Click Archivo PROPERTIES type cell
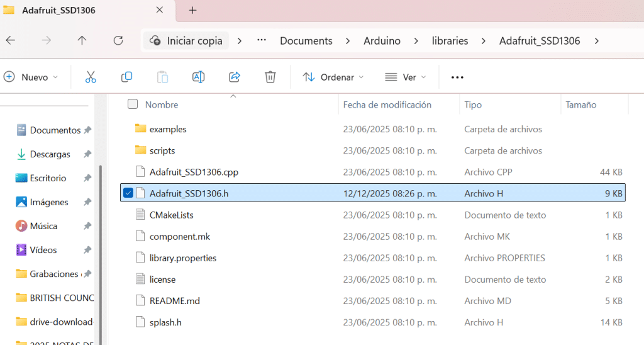Image resolution: width=644 pixels, height=345 pixels. tap(505, 258)
